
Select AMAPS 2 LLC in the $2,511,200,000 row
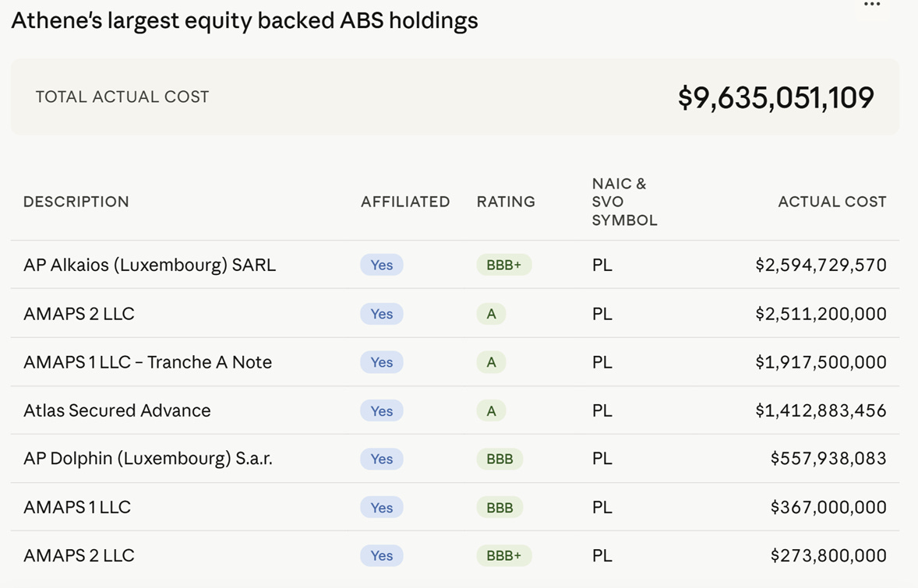pyautogui.click(x=79, y=314)
